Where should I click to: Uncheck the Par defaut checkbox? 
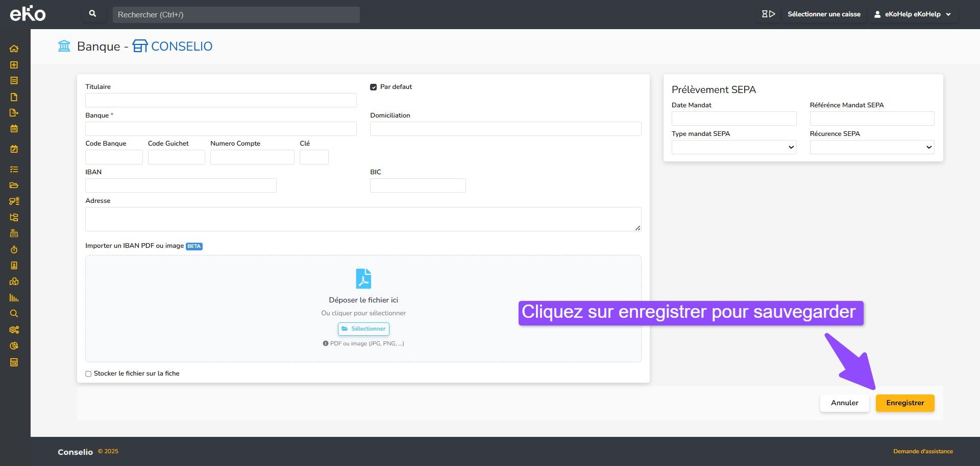[x=373, y=87]
